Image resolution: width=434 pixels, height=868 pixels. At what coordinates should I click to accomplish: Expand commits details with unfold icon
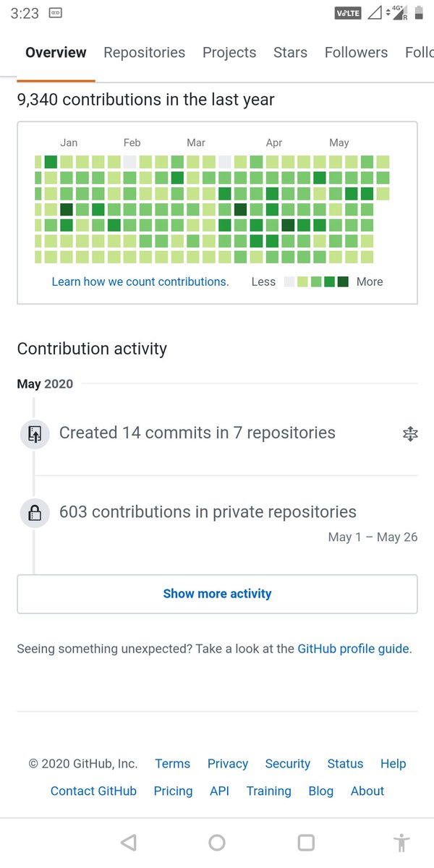[x=410, y=434]
